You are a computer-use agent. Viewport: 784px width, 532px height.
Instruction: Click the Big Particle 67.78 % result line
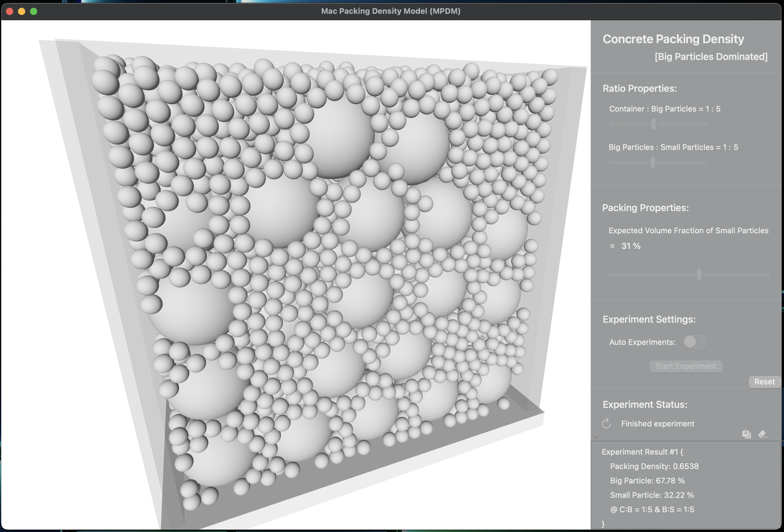click(x=647, y=480)
